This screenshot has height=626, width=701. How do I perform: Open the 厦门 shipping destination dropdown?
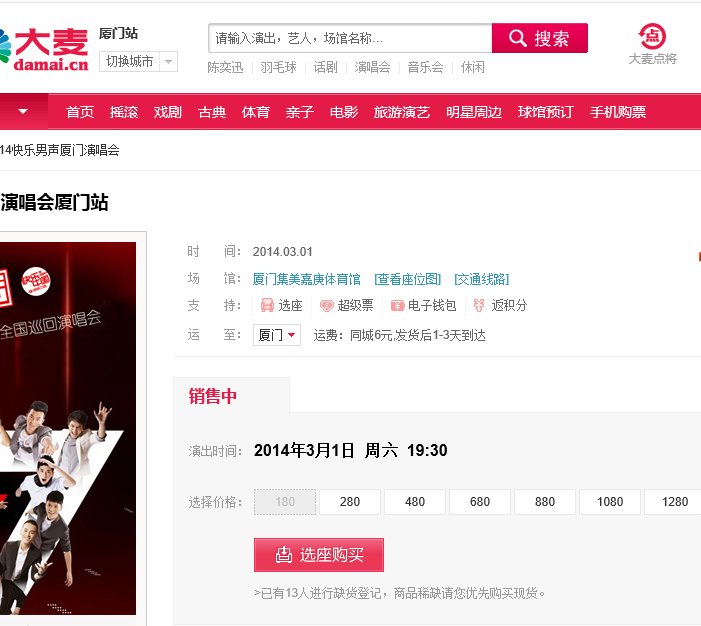277,335
